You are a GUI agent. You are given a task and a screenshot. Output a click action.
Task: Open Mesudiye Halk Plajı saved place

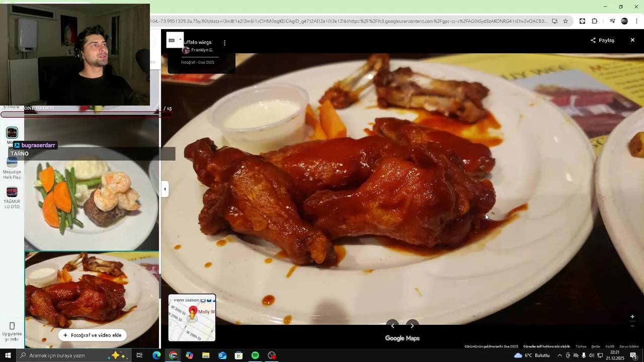click(12, 168)
